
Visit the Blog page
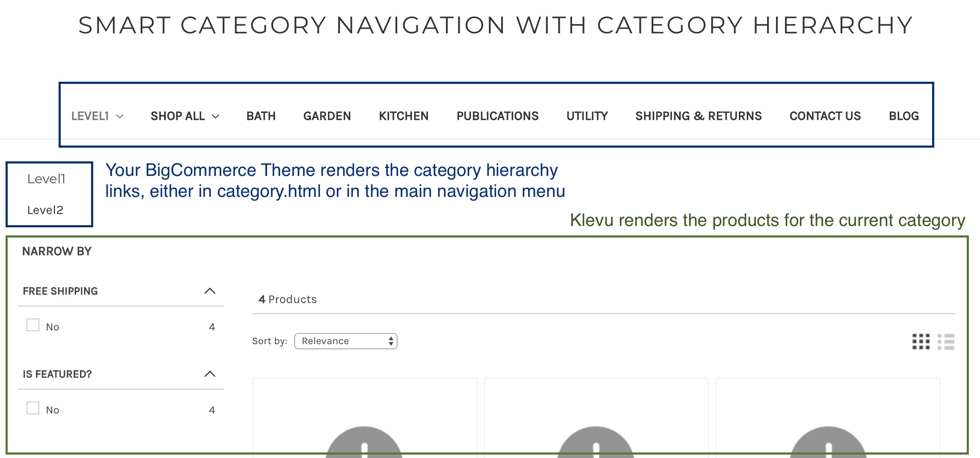tap(903, 116)
